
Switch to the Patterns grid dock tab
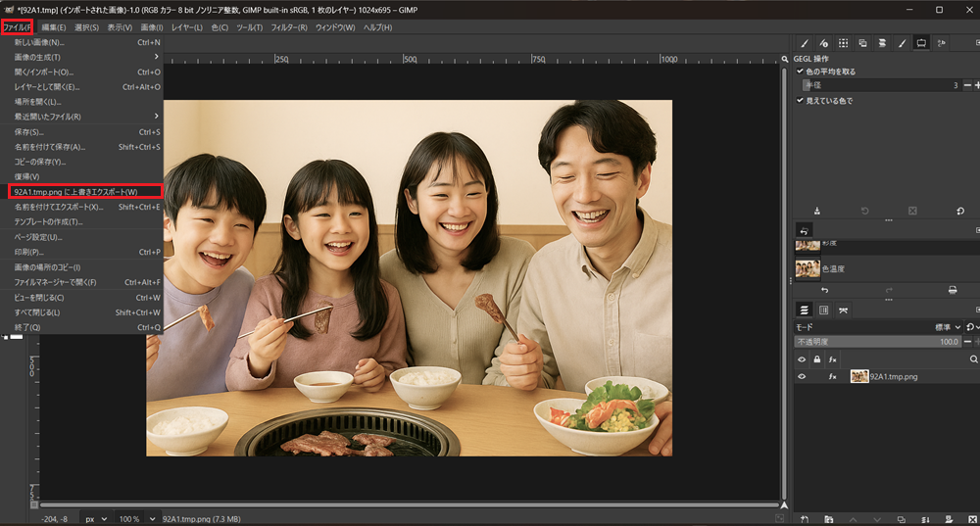click(843, 43)
